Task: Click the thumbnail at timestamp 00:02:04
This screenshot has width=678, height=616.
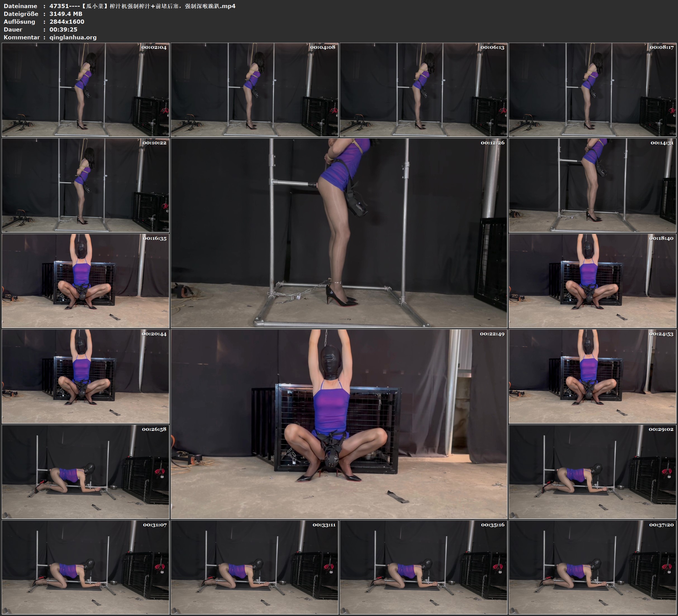Action: point(85,90)
